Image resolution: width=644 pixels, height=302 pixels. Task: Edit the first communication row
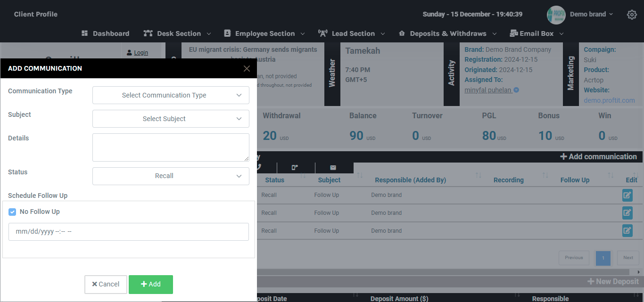pyautogui.click(x=627, y=195)
